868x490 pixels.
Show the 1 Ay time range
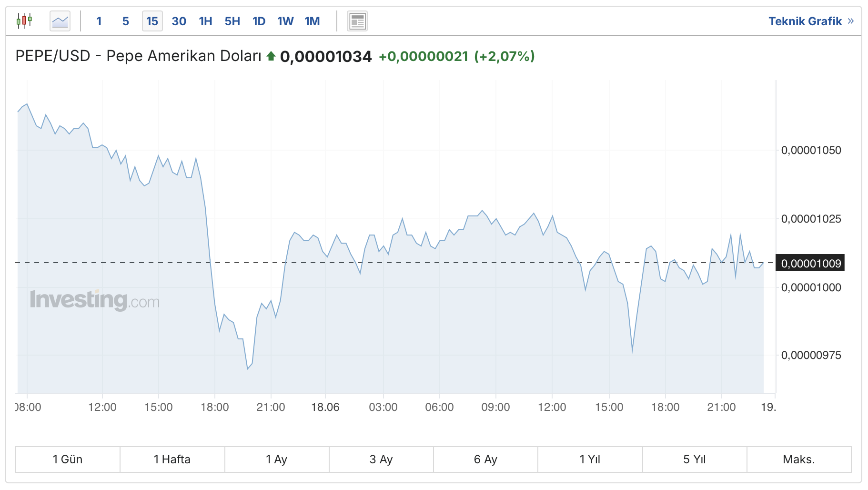277,459
